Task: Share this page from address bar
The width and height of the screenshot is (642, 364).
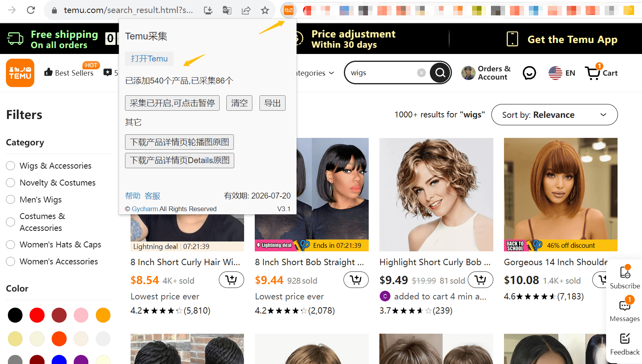Action: (246, 10)
